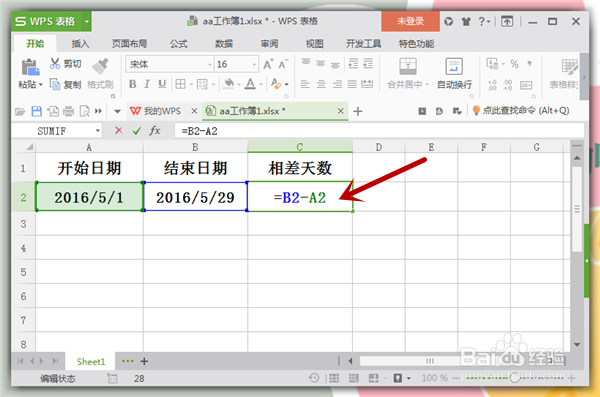Screen dimensions: 600x397
Task: Open the 插入 ribbon tab
Action: [80, 44]
